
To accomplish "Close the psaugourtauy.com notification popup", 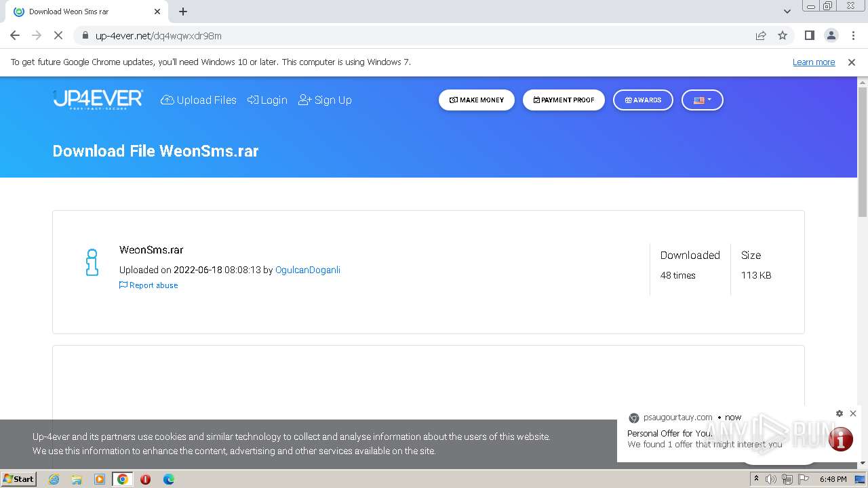I will 853,413.
